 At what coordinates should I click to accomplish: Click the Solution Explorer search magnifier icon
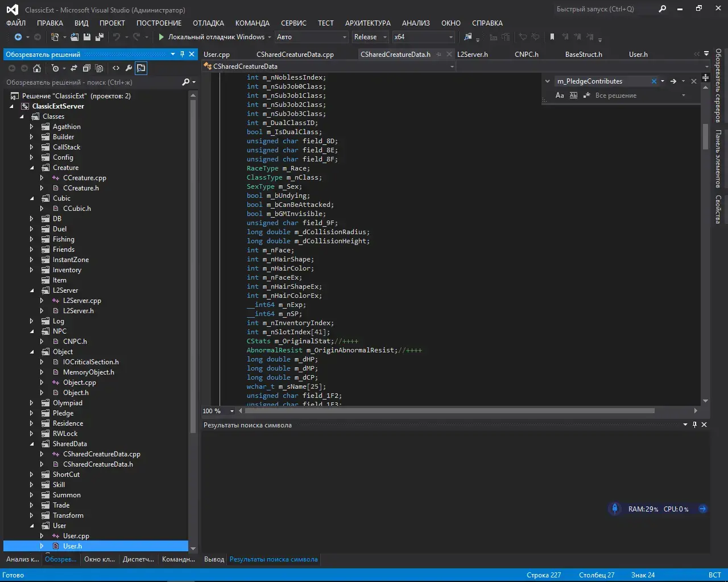(185, 82)
